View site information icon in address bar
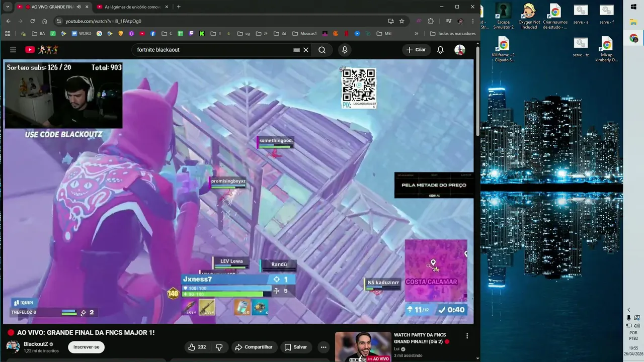 (x=59, y=21)
